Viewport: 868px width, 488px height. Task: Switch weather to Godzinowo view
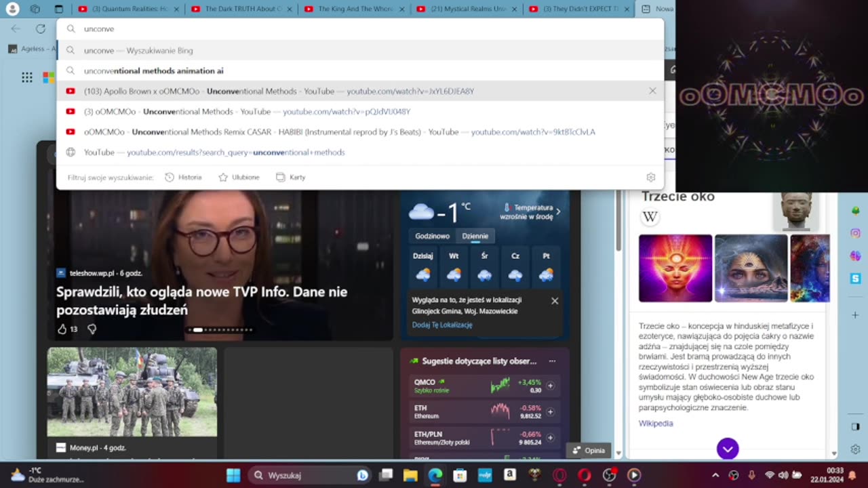click(432, 236)
